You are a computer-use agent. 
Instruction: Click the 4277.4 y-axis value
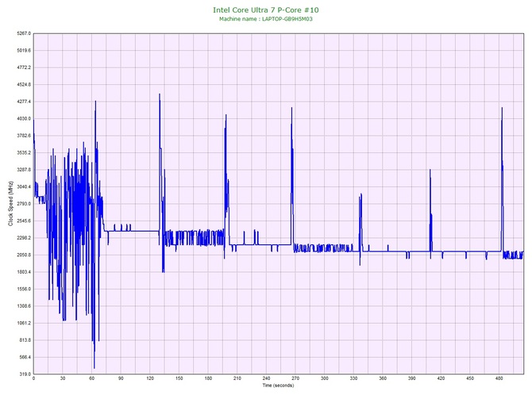(24, 102)
